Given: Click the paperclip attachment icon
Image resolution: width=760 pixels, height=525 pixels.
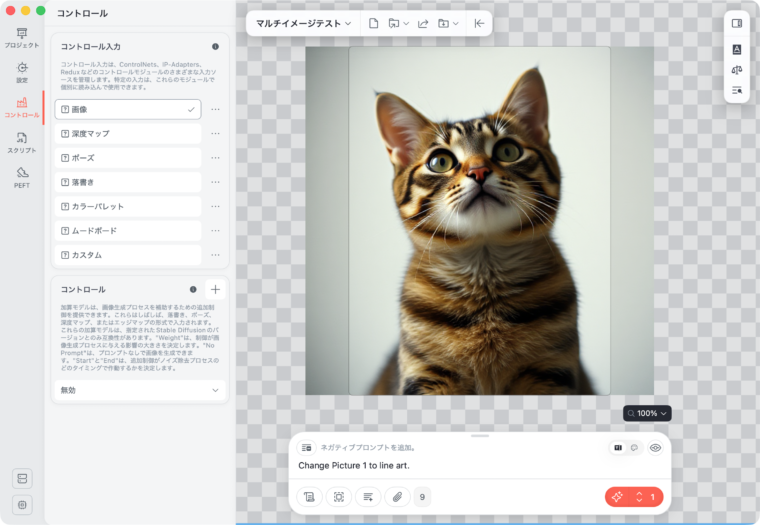Looking at the screenshot, I should coord(397,496).
